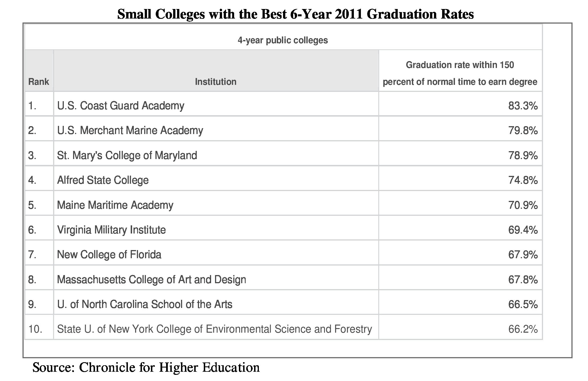
Task: Click New College of Florida
Action: tap(109, 255)
